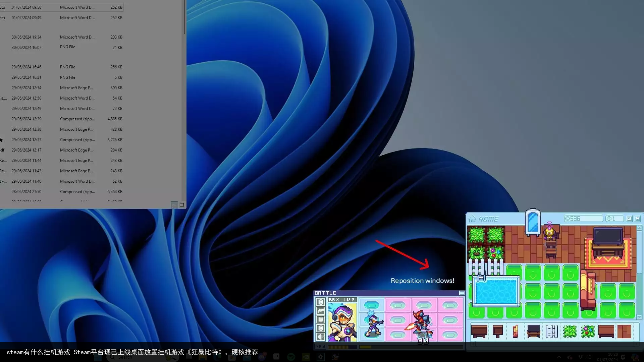
Task: Select Word document row sized 72 KB
Action: [x=62, y=108]
